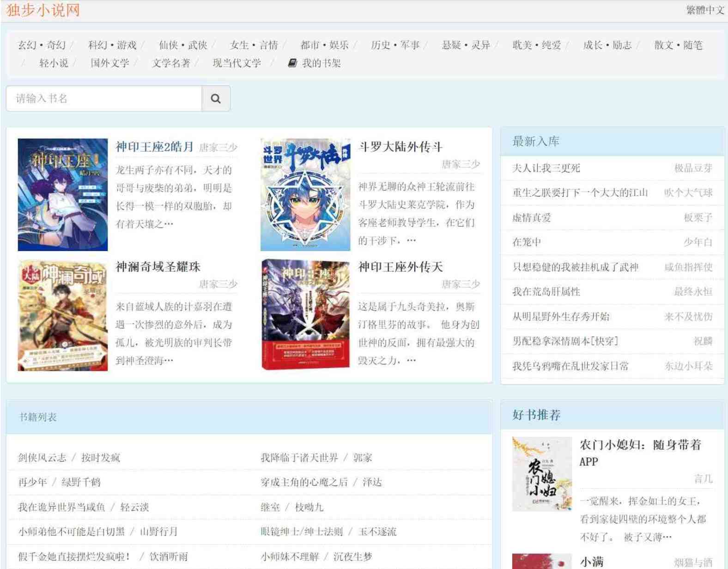Switch language to 繁體中文

(x=705, y=10)
